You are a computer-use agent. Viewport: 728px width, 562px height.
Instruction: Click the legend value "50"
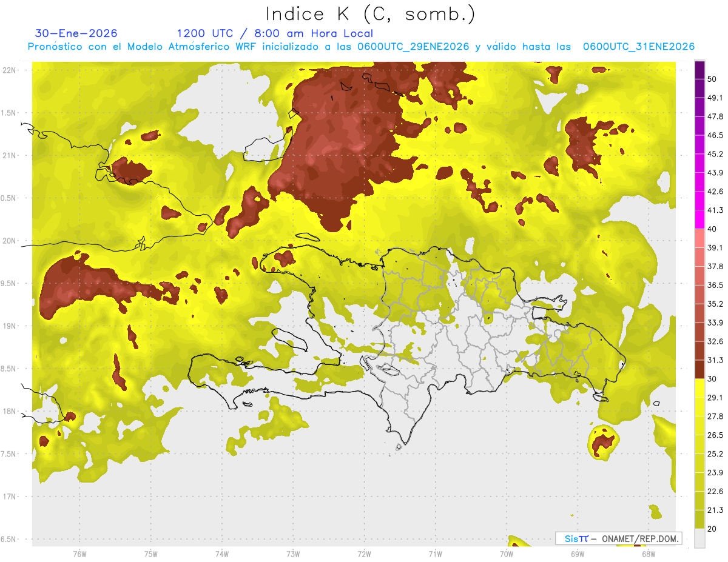click(713, 79)
